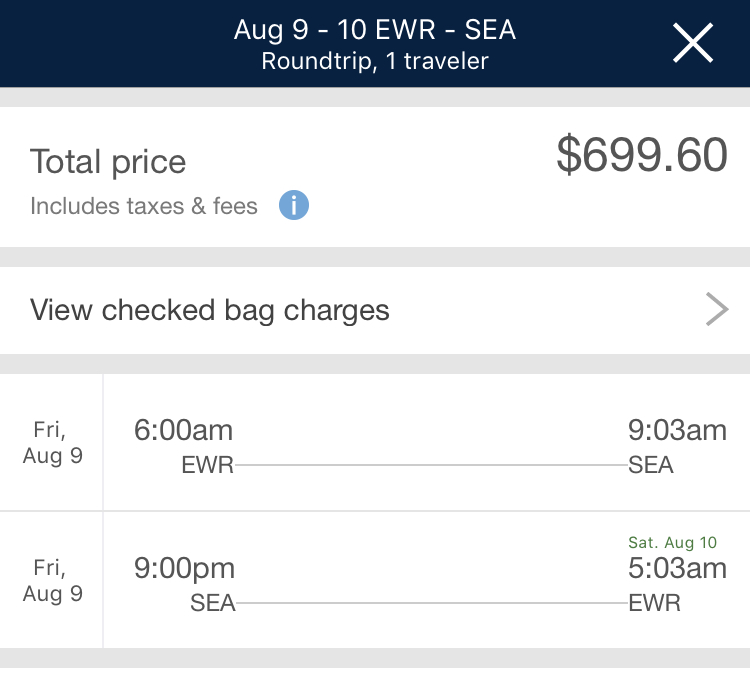750x680 pixels.
Task: Select return flight Fri, Aug 9 date cell
Action: click(52, 580)
